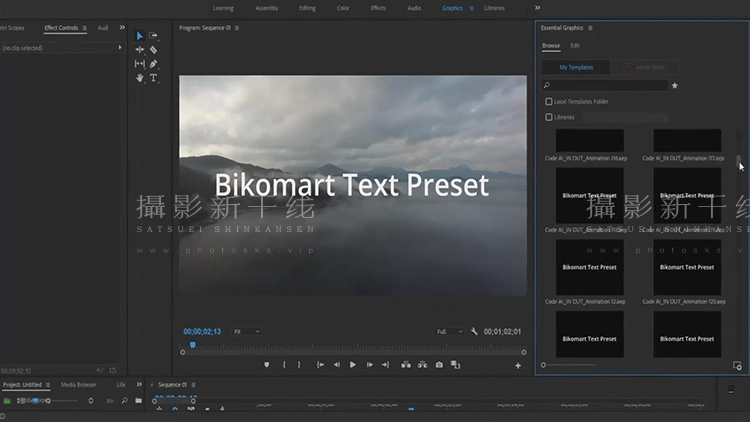
Task: Open the Essential Graphics panel menu
Action: (590, 28)
